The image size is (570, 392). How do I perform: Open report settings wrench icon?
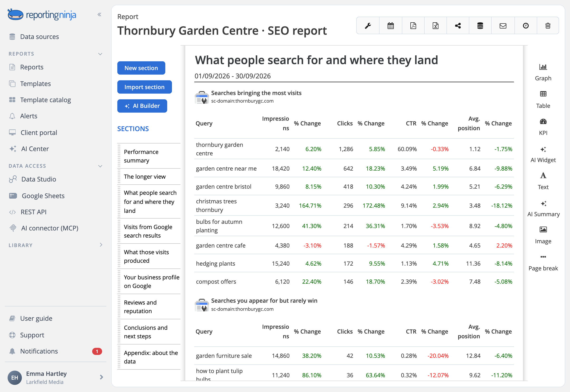click(x=368, y=26)
